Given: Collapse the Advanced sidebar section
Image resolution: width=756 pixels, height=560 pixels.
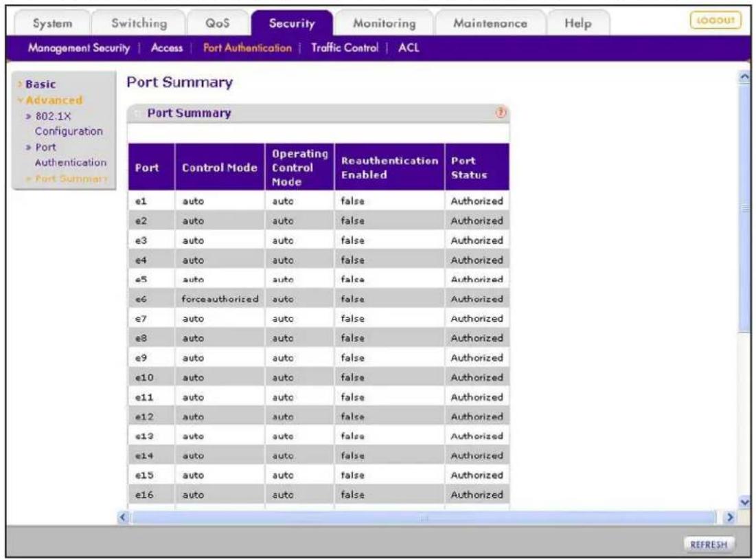Looking at the screenshot, I should pyautogui.click(x=54, y=100).
